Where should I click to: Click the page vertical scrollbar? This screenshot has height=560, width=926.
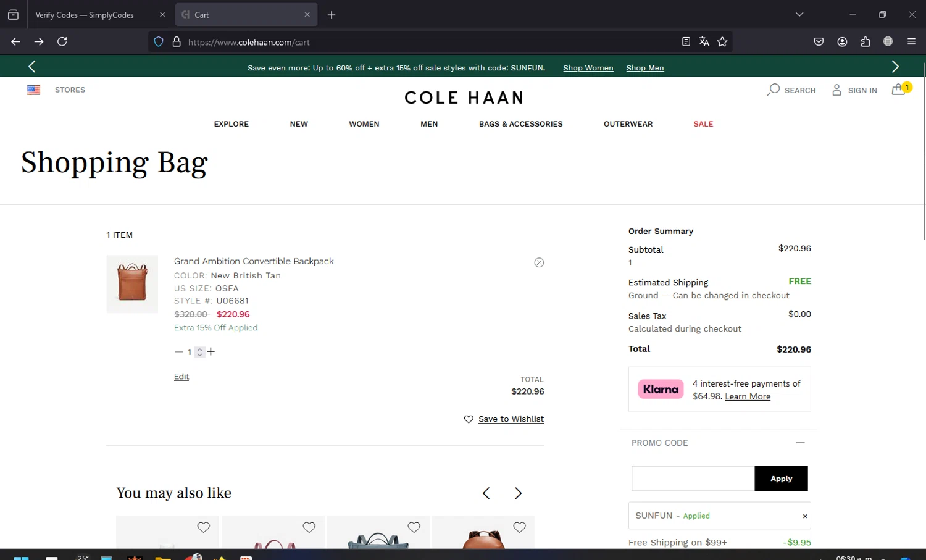(924, 151)
